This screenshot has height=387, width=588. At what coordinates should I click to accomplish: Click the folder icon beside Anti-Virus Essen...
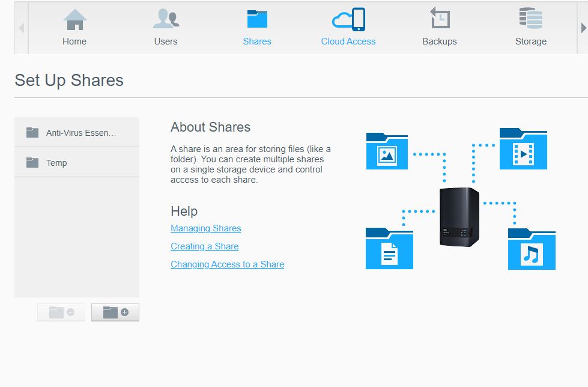[x=32, y=132]
